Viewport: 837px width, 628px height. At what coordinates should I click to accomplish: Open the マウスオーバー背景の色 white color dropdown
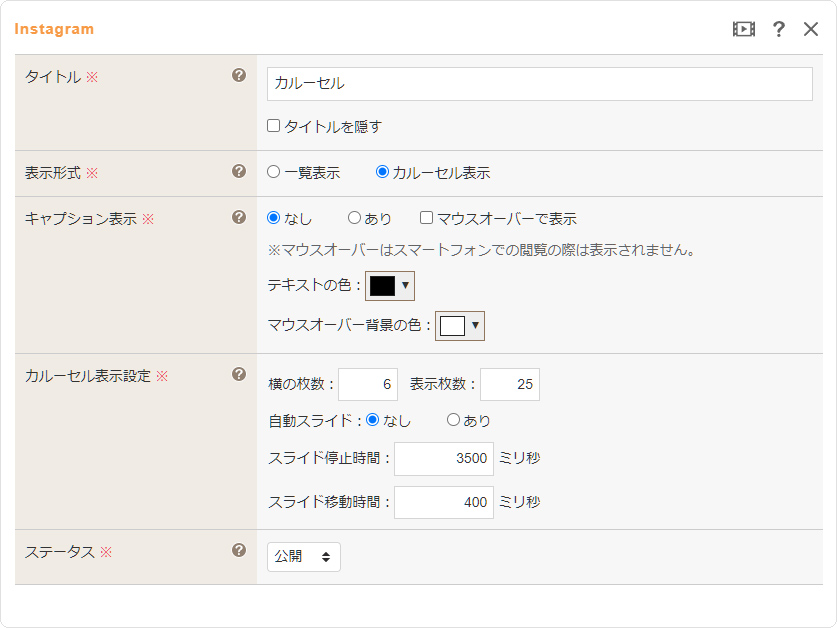point(460,325)
